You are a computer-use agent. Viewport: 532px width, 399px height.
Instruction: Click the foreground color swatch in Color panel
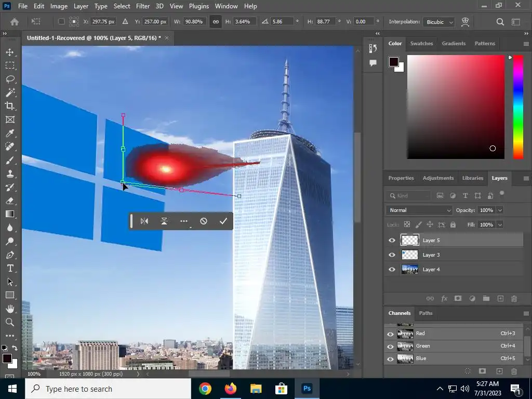pos(394,62)
